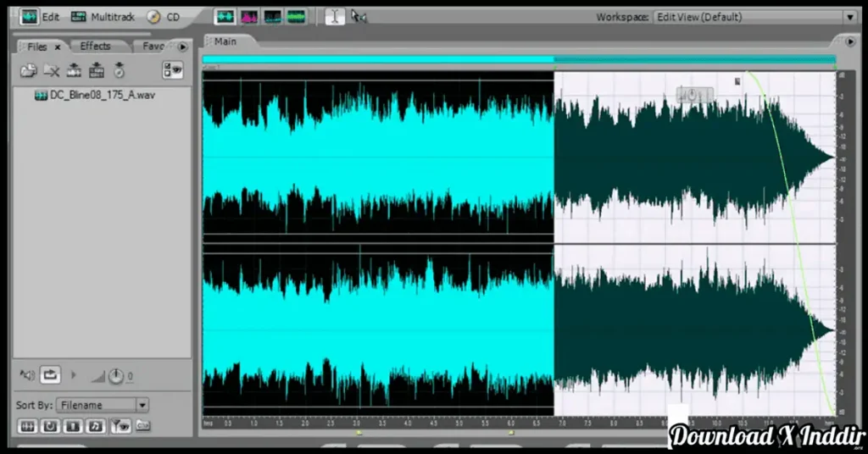Toggle Full Paths folder button
868x454 pixels.
(143, 426)
